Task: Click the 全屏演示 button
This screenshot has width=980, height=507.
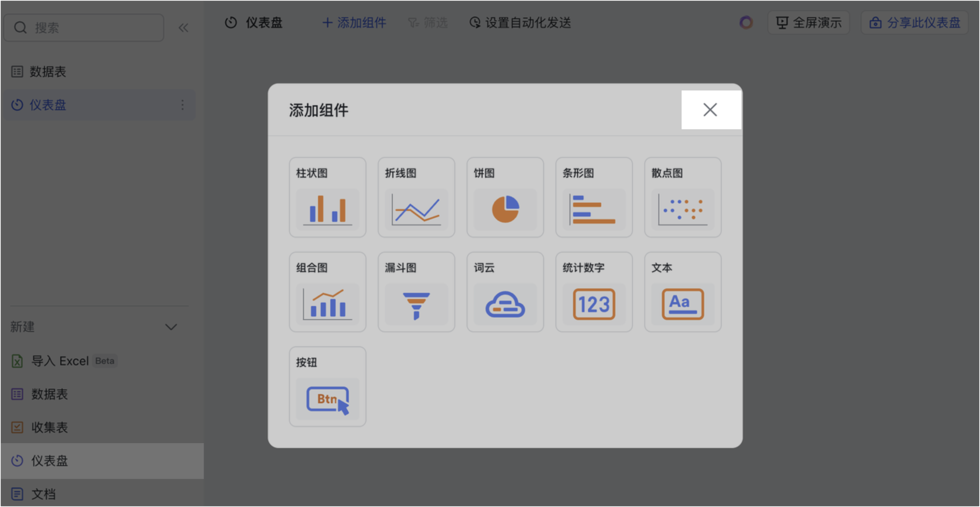Action: pyautogui.click(x=808, y=23)
